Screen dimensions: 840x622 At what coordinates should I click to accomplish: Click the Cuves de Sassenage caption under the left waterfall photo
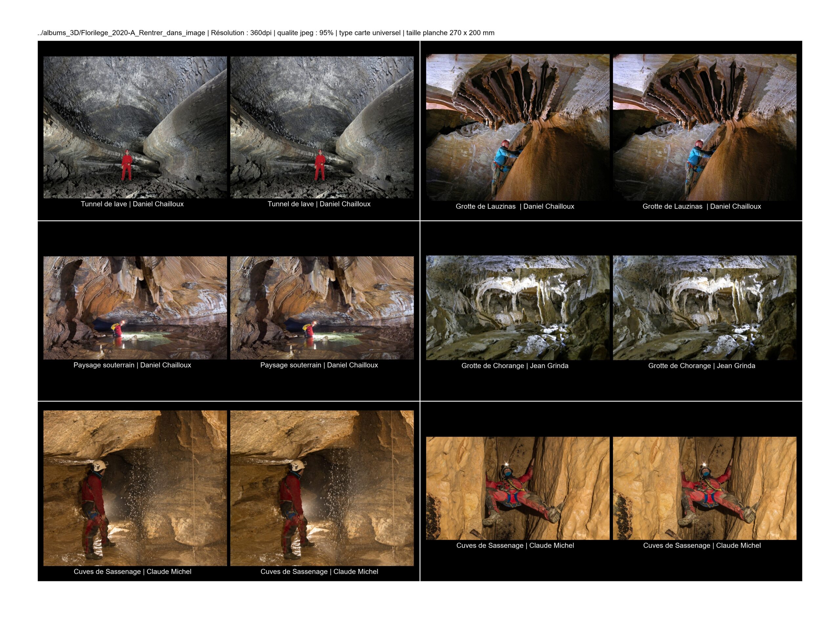coord(132,571)
